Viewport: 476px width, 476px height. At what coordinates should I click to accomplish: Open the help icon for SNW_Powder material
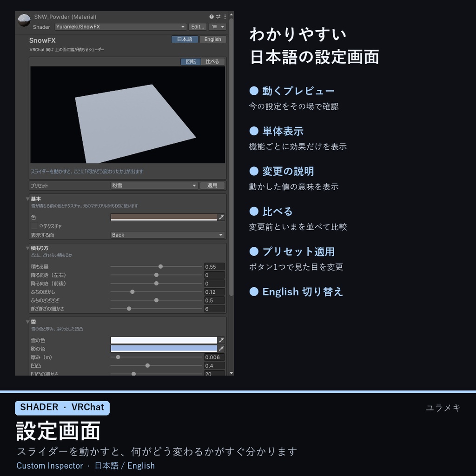tap(212, 17)
